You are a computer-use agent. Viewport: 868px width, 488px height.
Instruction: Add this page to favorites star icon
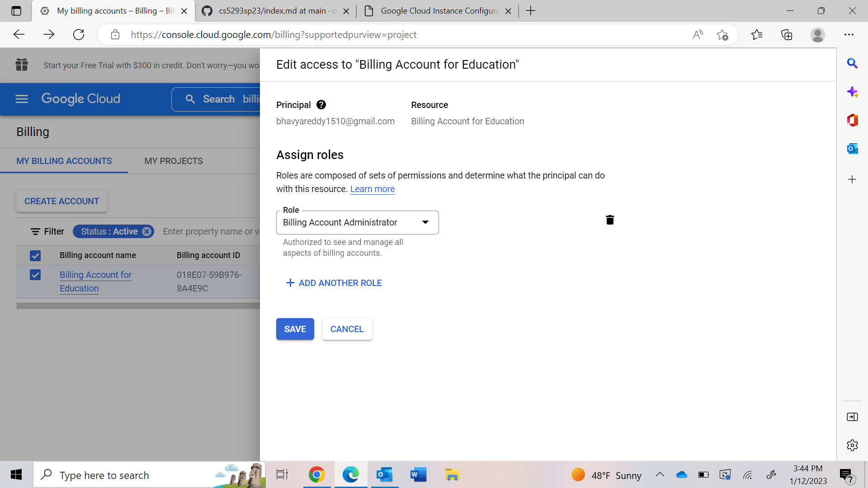[722, 35]
